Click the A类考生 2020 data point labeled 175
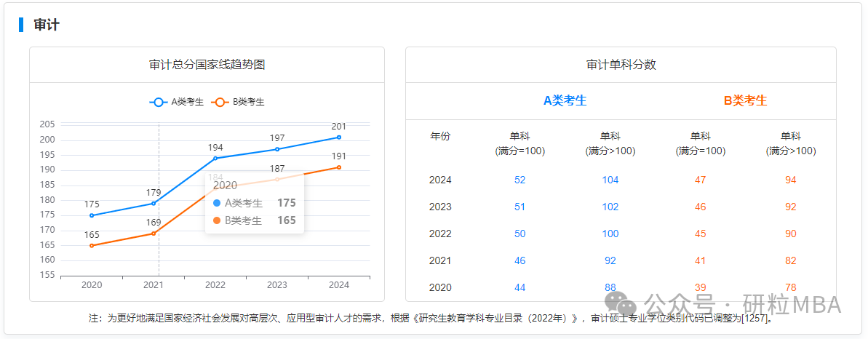 point(92,215)
